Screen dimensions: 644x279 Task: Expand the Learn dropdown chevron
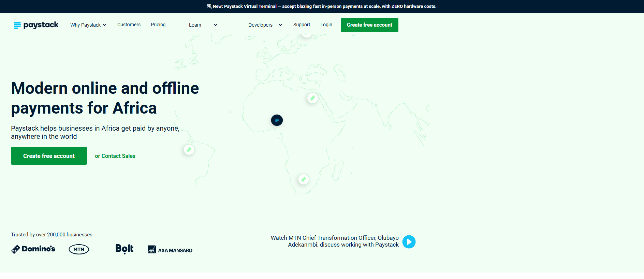216,25
